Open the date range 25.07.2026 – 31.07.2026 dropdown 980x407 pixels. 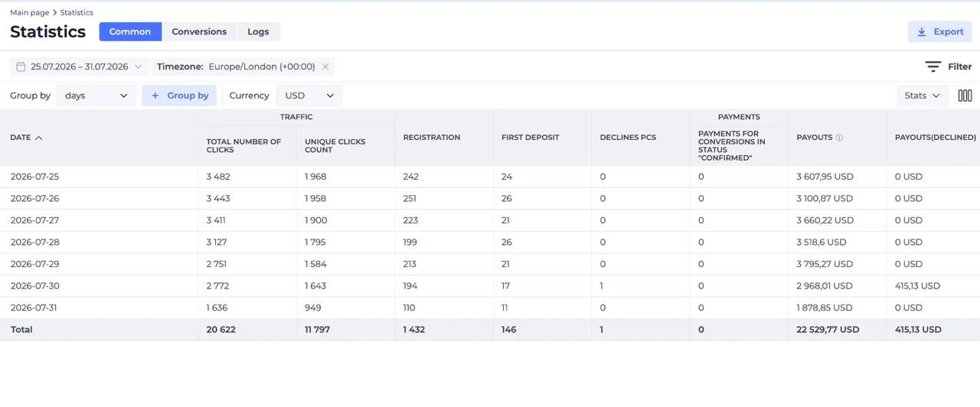[79, 67]
